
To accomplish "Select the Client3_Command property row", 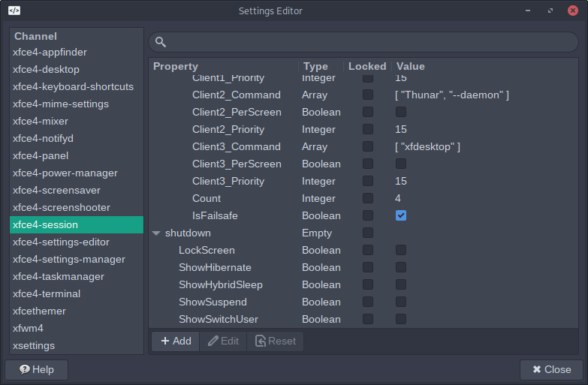I will tap(236, 147).
